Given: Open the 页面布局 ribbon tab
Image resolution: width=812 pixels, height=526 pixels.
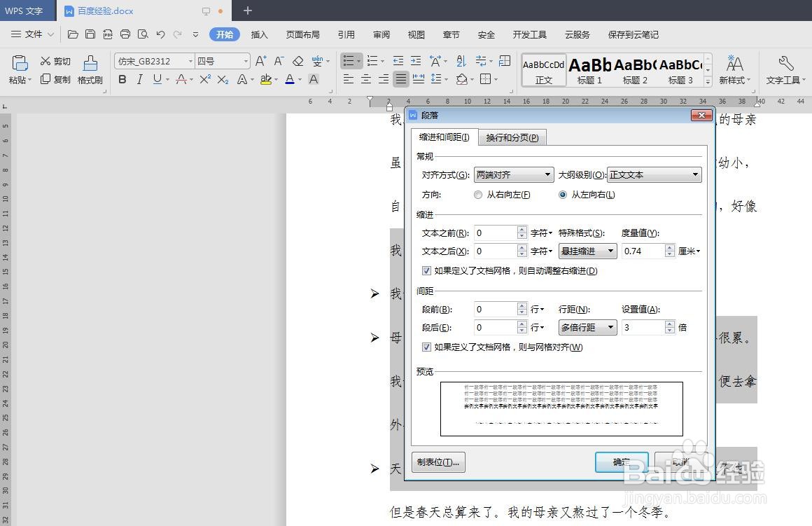Looking at the screenshot, I should point(303,35).
